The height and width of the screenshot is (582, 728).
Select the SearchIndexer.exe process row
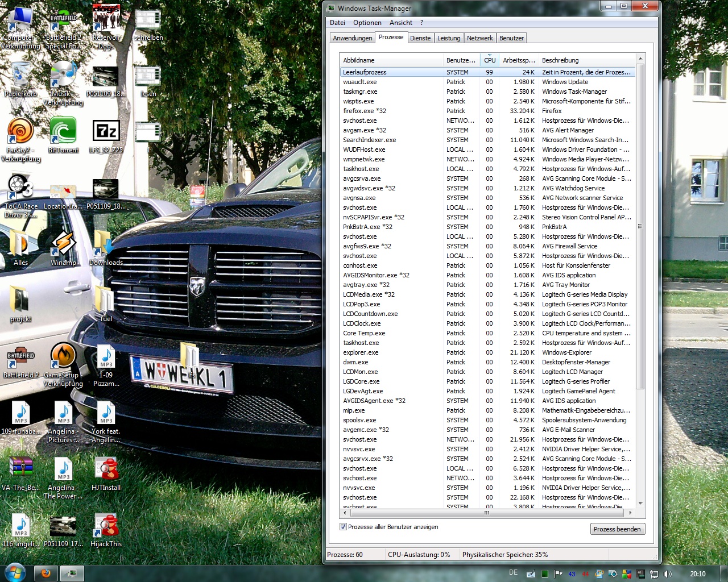coord(487,140)
